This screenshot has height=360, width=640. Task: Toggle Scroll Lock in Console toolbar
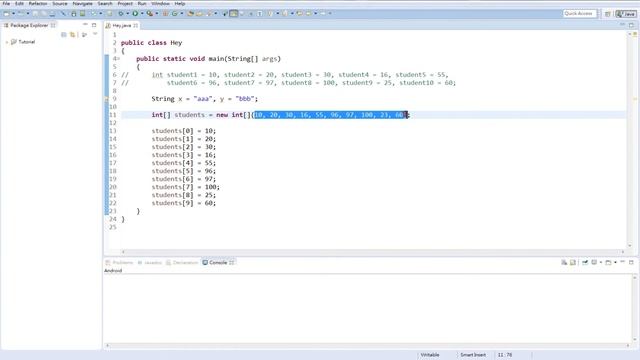[x=573, y=262]
